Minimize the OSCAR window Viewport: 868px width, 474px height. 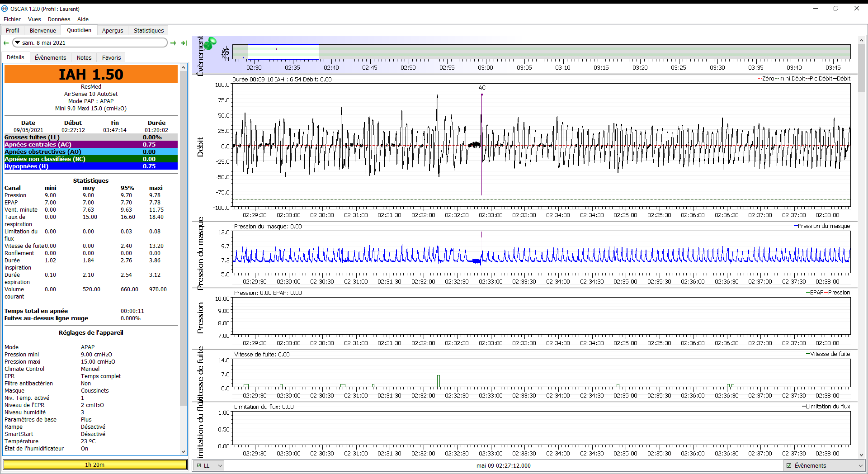tap(816, 8)
